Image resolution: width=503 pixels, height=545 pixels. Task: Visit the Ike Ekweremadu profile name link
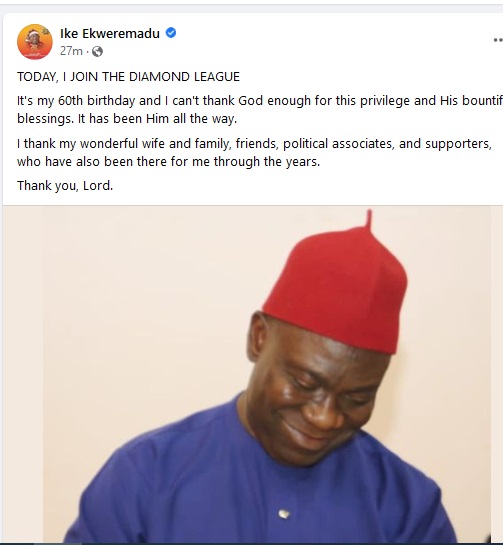tap(110, 34)
